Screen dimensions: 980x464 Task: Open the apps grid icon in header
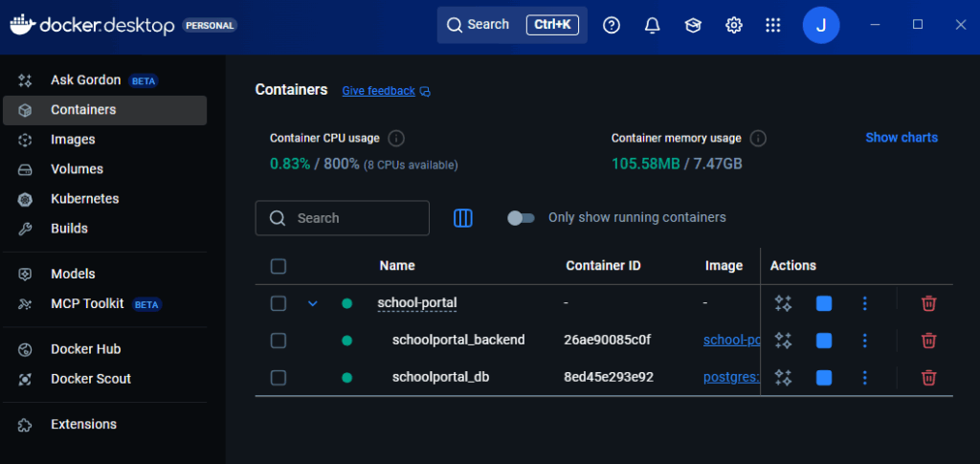click(x=773, y=25)
